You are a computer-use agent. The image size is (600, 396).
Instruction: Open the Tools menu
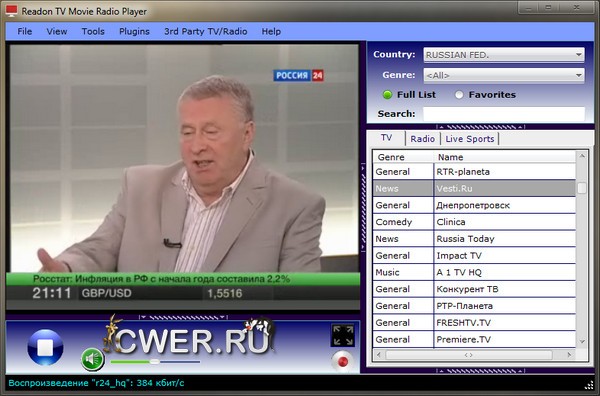tap(93, 31)
